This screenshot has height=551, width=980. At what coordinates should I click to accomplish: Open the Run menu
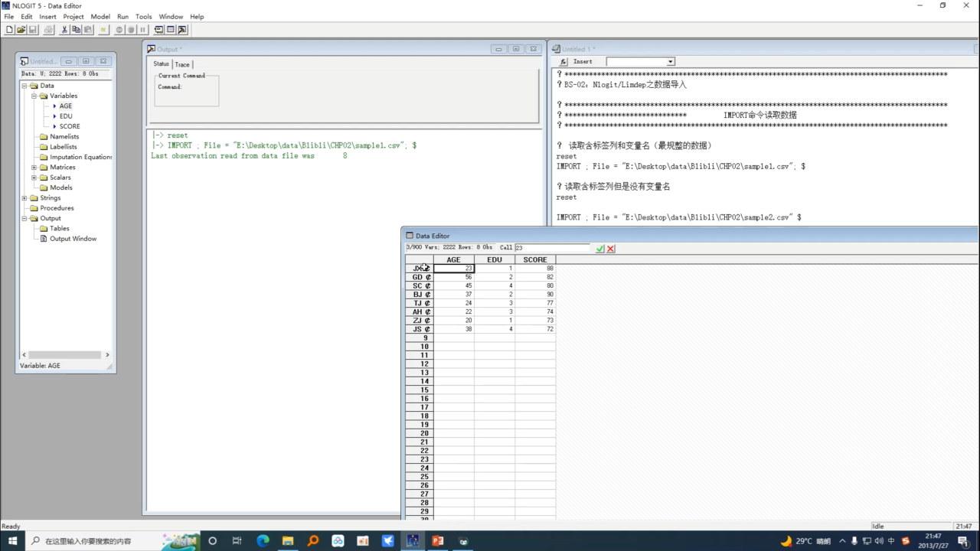(x=122, y=16)
